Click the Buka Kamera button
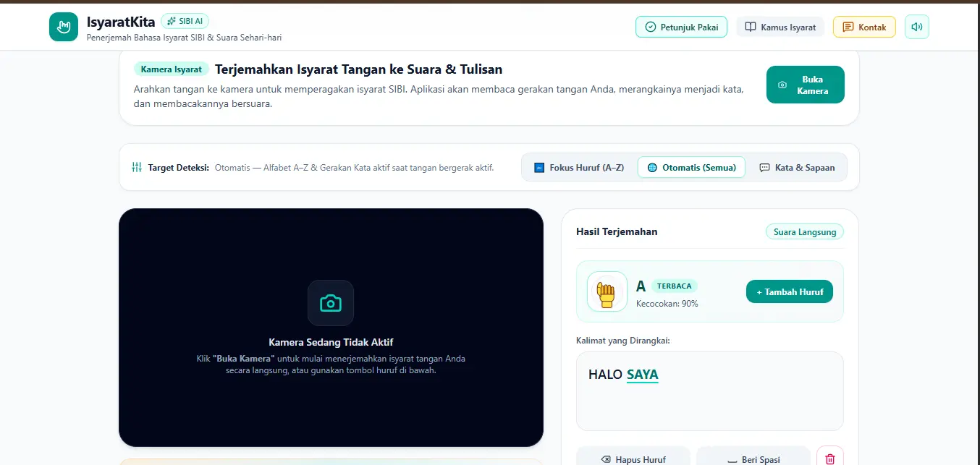Image resolution: width=980 pixels, height=465 pixels. click(x=806, y=85)
